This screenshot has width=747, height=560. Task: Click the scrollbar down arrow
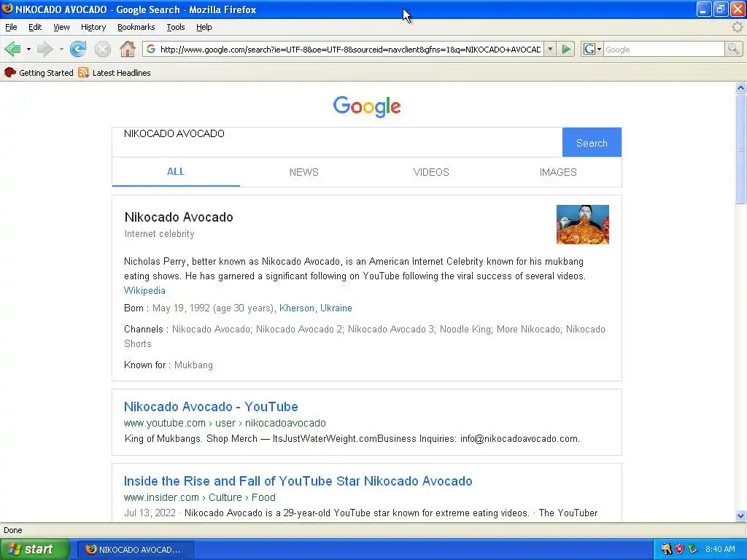coord(740,516)
